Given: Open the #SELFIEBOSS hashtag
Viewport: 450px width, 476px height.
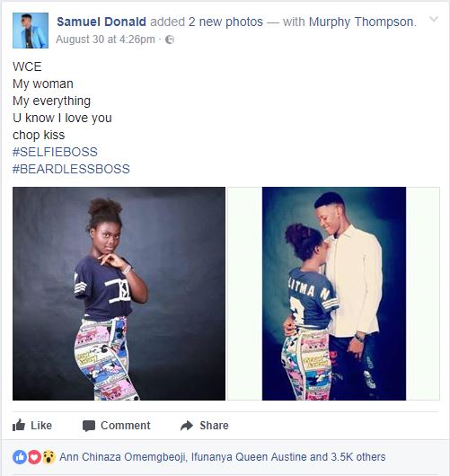Looking at the screenshot, I should click(55, 152).
